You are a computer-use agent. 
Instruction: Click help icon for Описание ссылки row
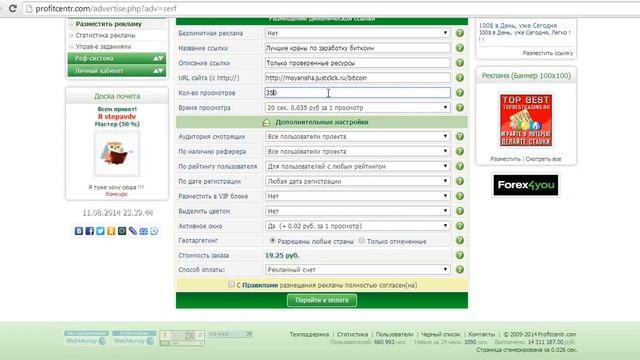pos(460,63)
